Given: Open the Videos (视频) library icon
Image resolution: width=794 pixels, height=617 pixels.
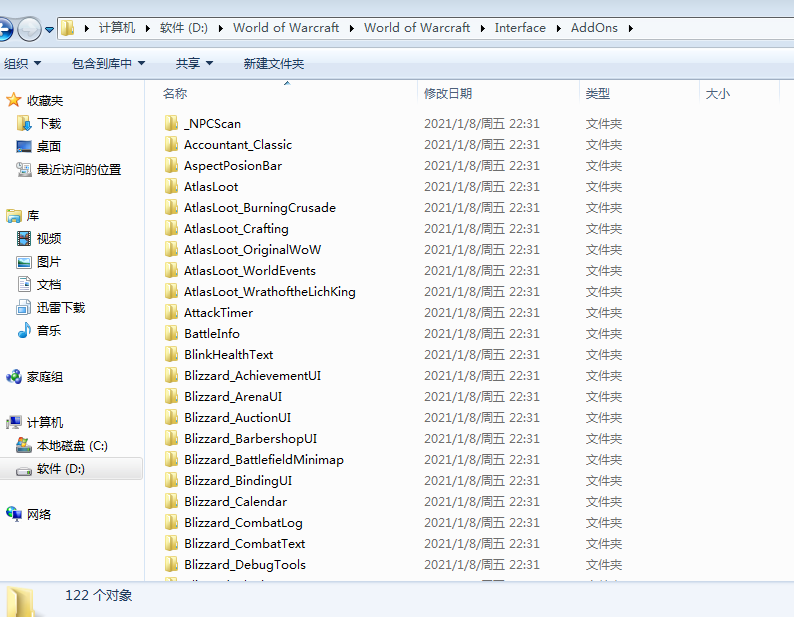Looking at the screenshot, I should pyautogui.click(x=25, y=239).
